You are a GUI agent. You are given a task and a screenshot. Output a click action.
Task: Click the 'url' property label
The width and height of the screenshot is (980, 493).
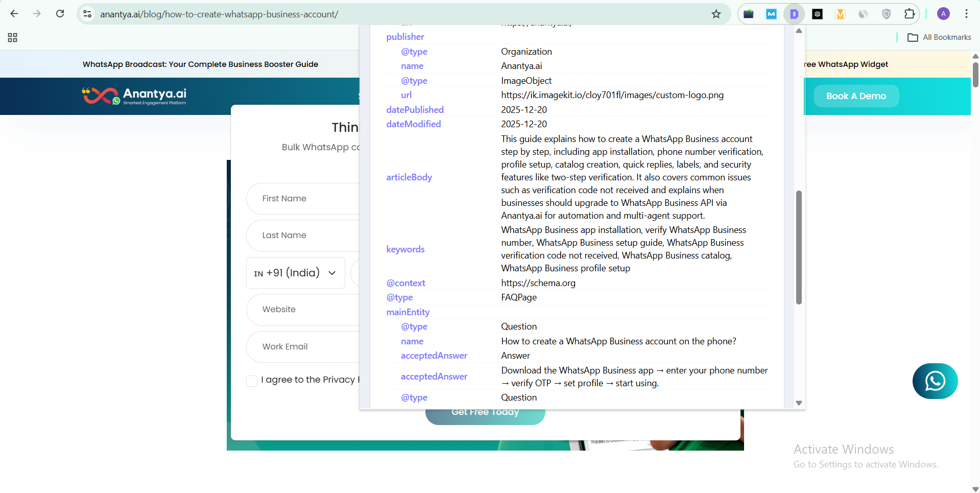pyautogui.click(x=406, y=95)
